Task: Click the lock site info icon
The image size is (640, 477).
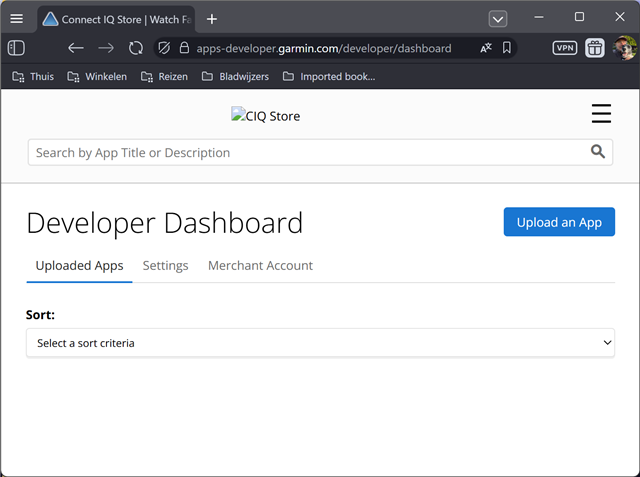Action: [x=183, y=47]
